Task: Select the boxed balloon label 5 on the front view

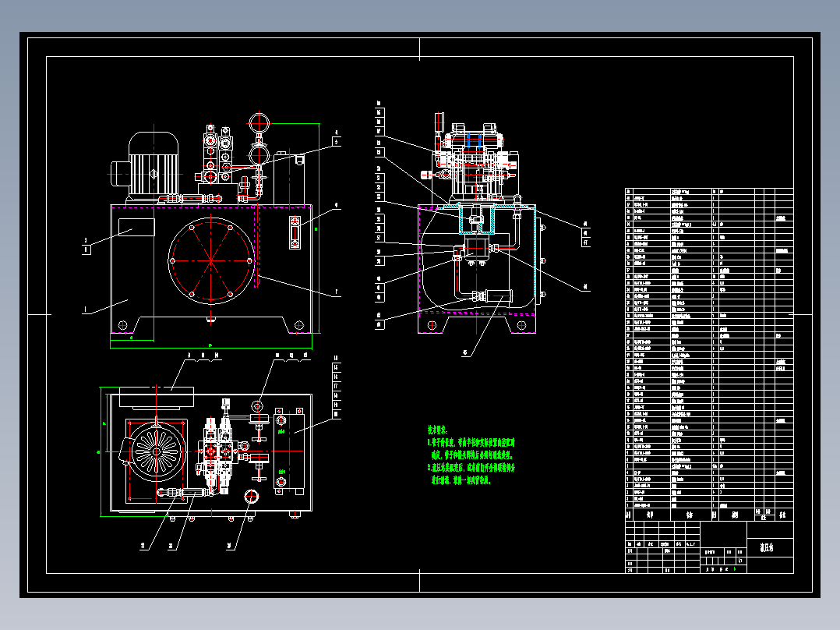Action: (x=337, y=142)
